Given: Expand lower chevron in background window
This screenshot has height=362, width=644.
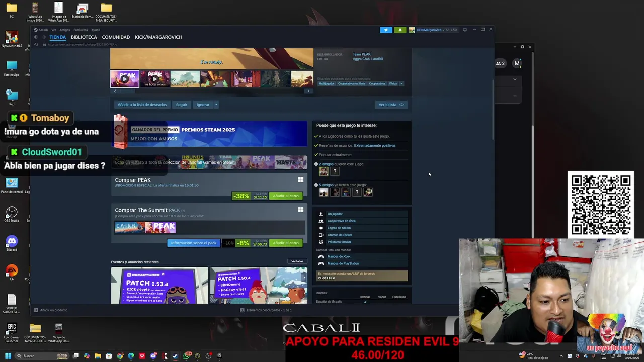Looking at the screenshot, I should coord(515,95).
